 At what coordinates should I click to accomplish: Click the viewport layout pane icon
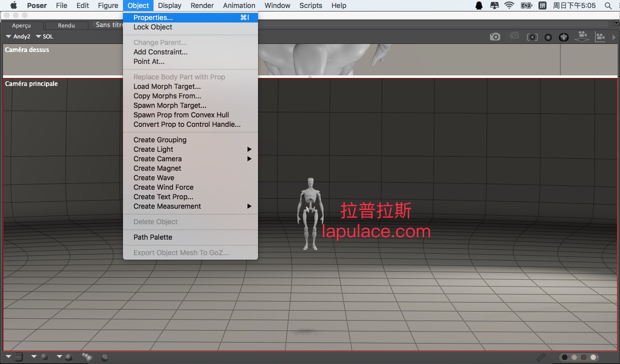pyautogui.click(x=18, y=357)
